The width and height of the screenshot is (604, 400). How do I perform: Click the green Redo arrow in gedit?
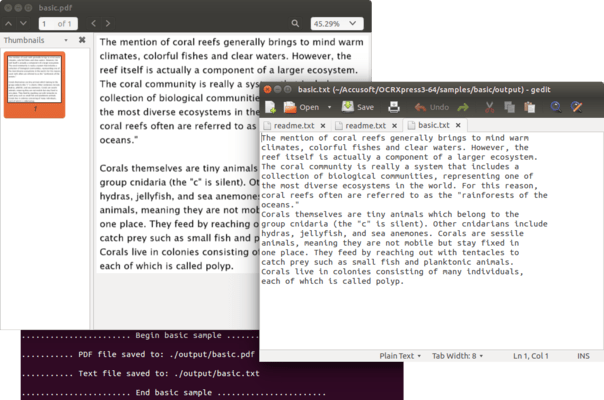pyautogui.click(x=463, y=107)
